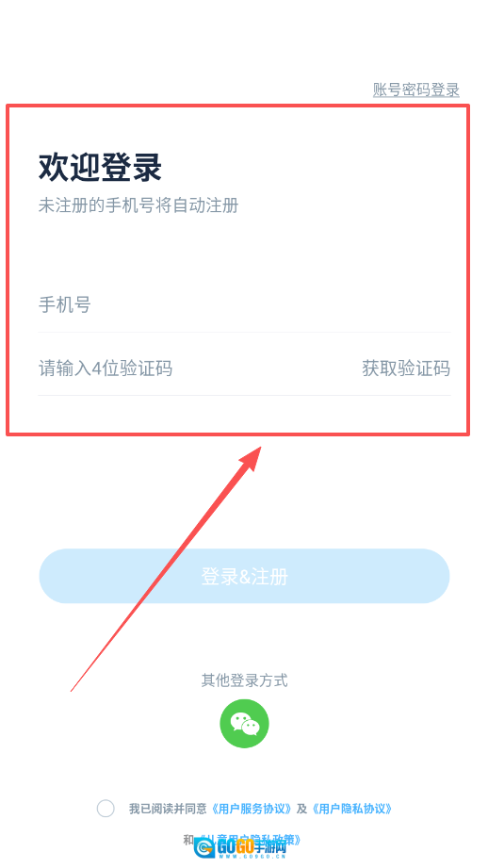Click the 其他登录方式 label
The image size is (488, 868).
(244, 680)
